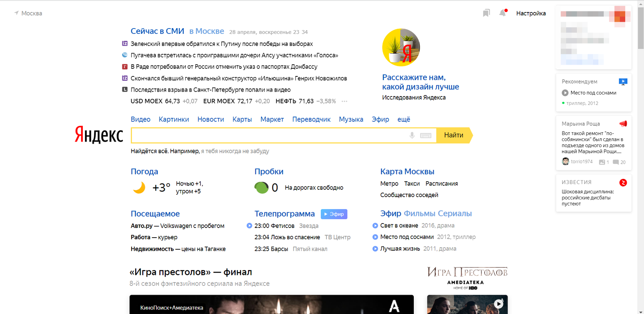Image resolution: width=644 pixels, height=314 pixels.
Task: Click the Яндекс logo
Action: [99, 134]
